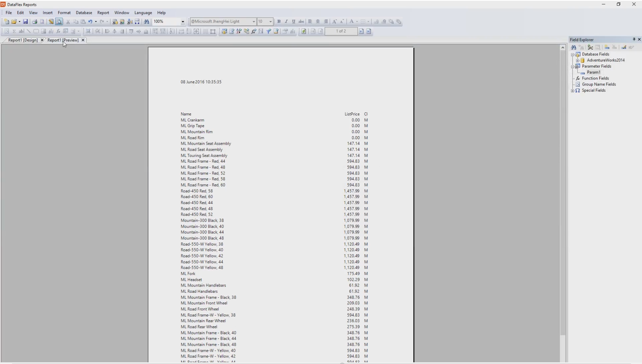Click the Print report icon
Image resolution: width=642 pixels, height=364 pixels.
[x=35, y=21]
